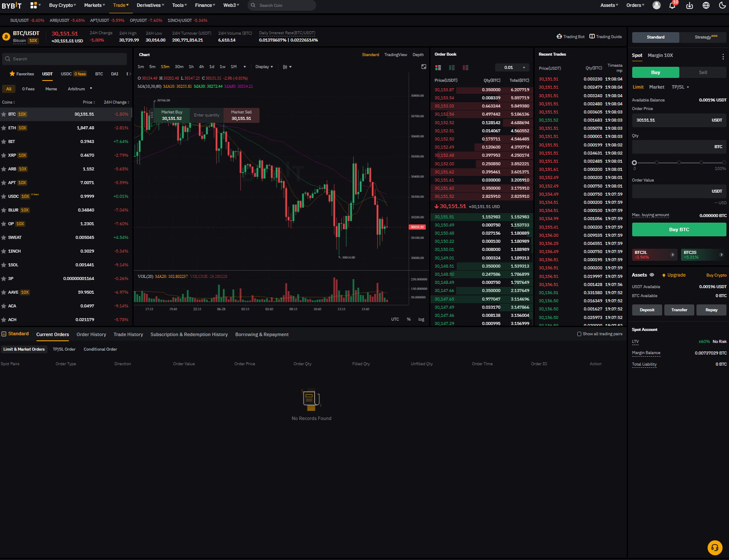Click the download app icon

tap(690, 6)
